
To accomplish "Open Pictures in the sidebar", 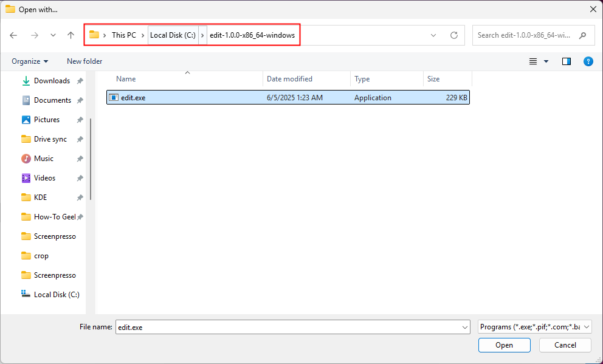I will (x=47, y=120).
